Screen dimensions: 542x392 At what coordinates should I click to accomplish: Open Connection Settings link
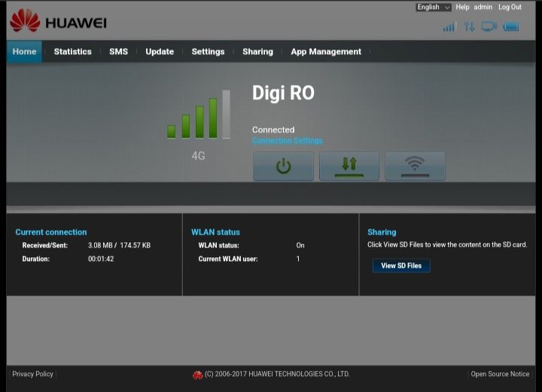[288, 141]
